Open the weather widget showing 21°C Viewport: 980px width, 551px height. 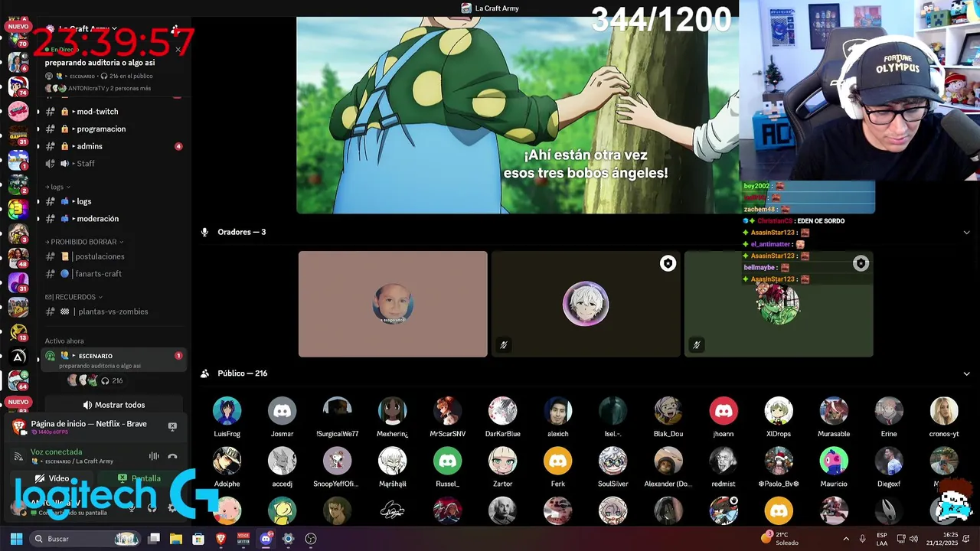(x=779, y=539)
